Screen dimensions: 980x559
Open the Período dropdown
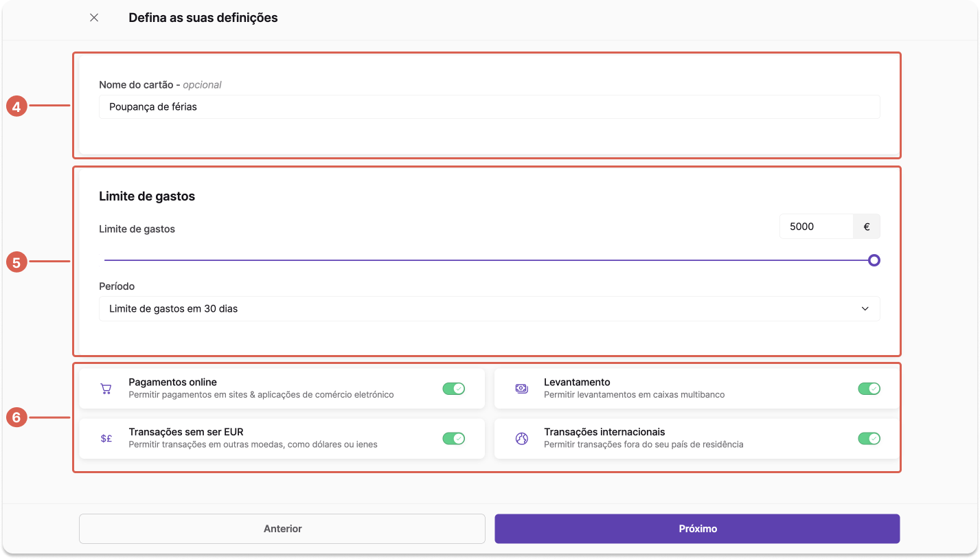pyautogui.click(x=490, y=309)
